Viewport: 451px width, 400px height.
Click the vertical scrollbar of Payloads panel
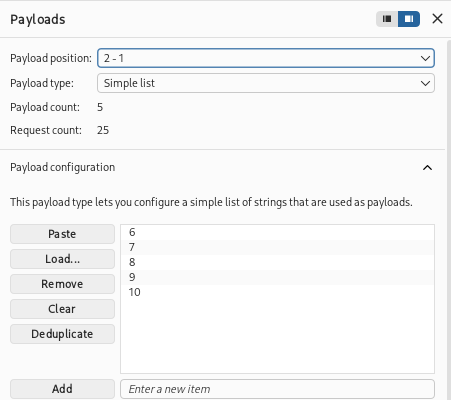[x=448, y=220]
